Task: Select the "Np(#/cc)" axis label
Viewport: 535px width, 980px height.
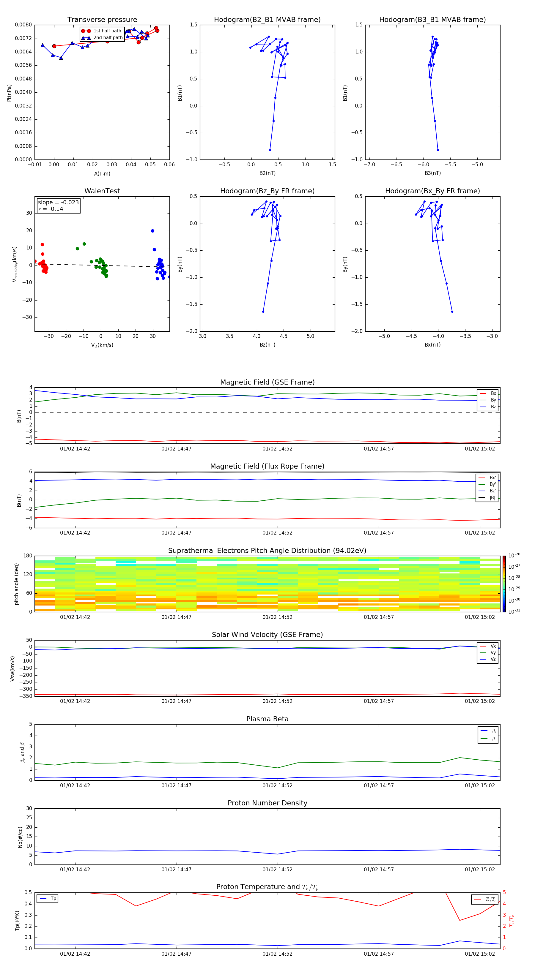Action: pos(20,837)
